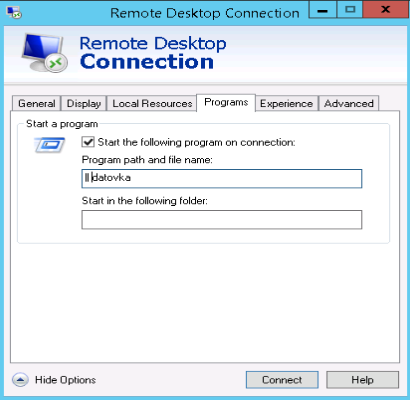
Task: Open Help for Remote Desktop Connection
Action: [x=362, y=380]
